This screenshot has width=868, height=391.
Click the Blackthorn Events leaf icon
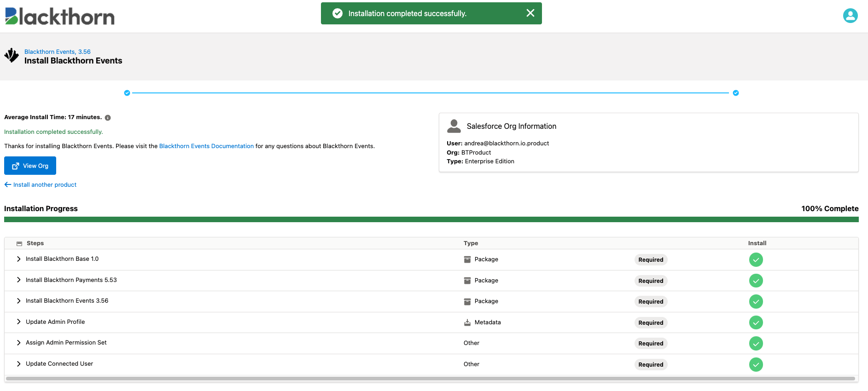click(x=12, y=55)
